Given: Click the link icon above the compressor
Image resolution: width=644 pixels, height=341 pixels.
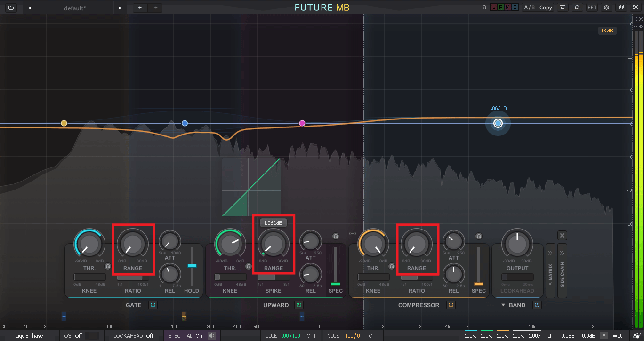Looking at the screenshot, I should click(352, 233).
